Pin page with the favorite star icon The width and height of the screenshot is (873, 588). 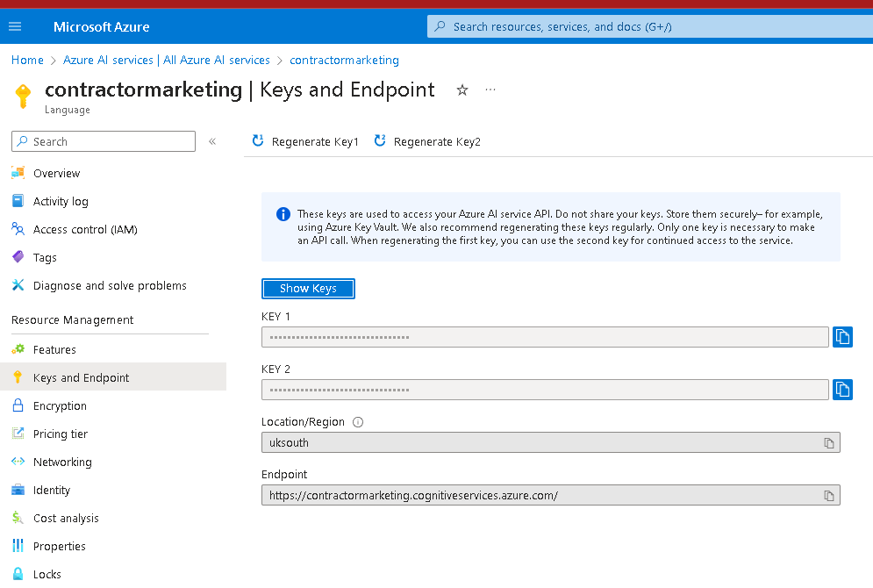coord(462,90)
